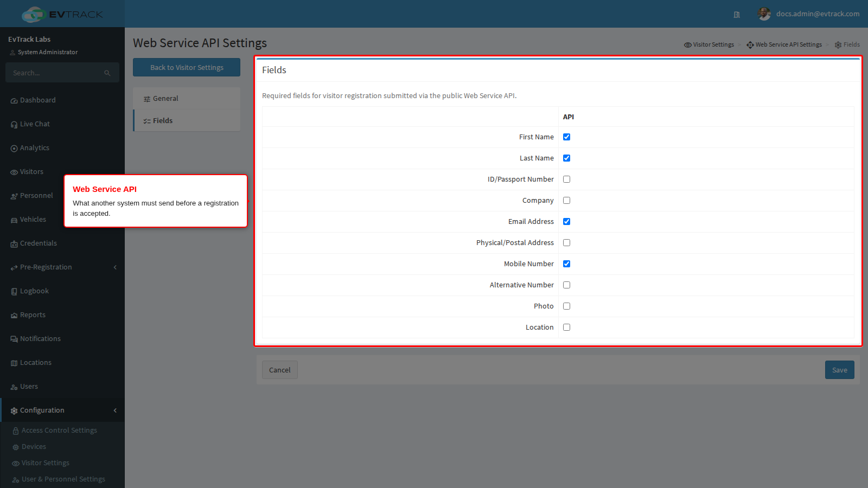Collapse the Configuration menu chevron
The image size is (868, 488).
point(115,410)
